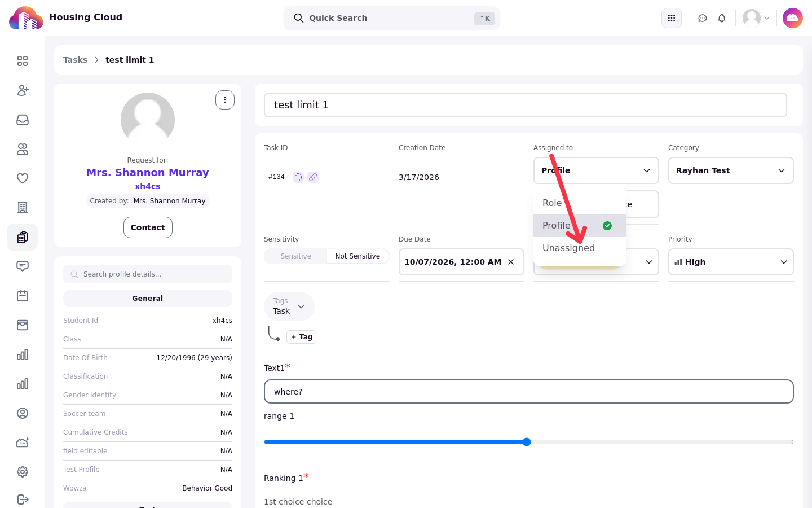Open the notifications bell icon
This screenshot has width=812, height=508.
coord(722,18)
